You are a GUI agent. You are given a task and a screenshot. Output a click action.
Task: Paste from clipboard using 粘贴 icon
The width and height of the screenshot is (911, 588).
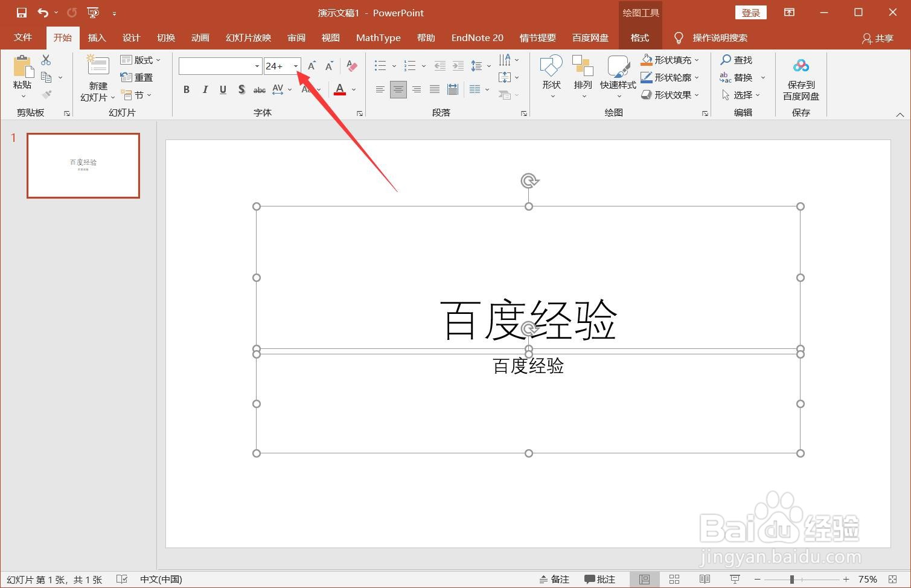coord(22,66)
